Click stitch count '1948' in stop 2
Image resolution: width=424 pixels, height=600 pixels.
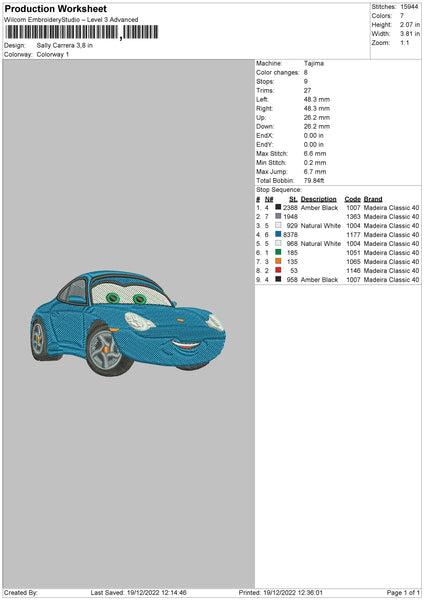(x=290, y=217)
